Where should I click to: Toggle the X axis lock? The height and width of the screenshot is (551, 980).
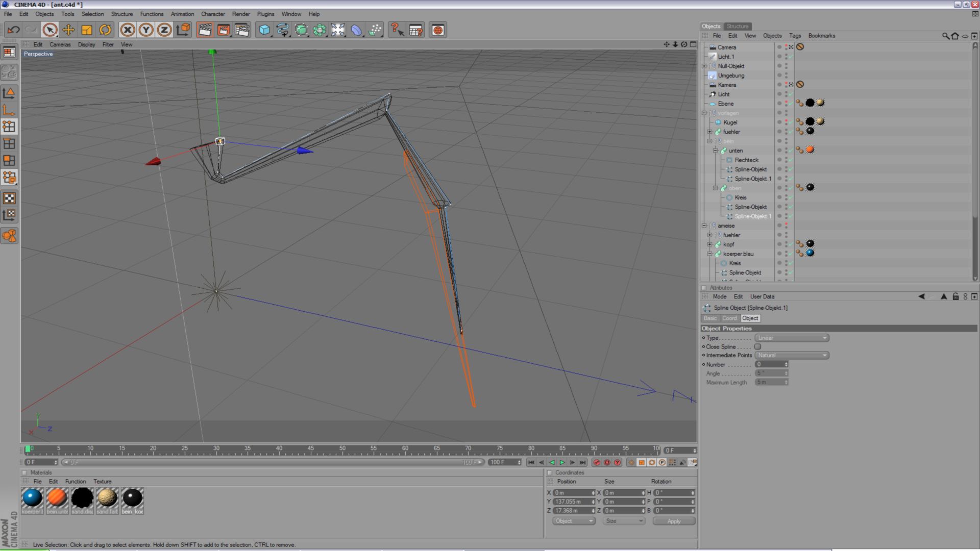128,30
